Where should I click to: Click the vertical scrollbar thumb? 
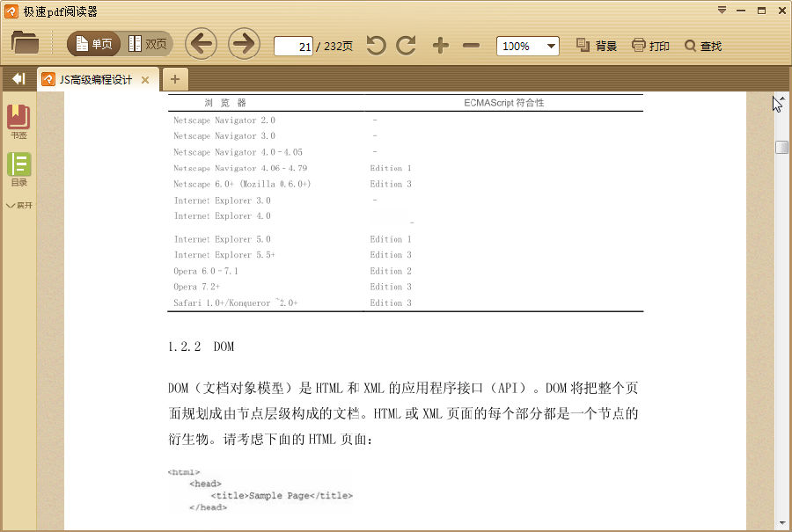[x=782, y=147]
